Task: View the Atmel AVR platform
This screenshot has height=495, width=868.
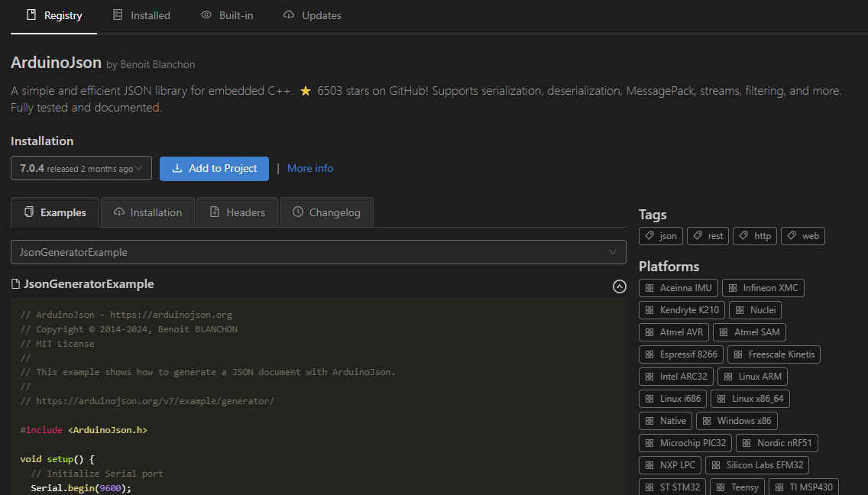Action: 674,332
